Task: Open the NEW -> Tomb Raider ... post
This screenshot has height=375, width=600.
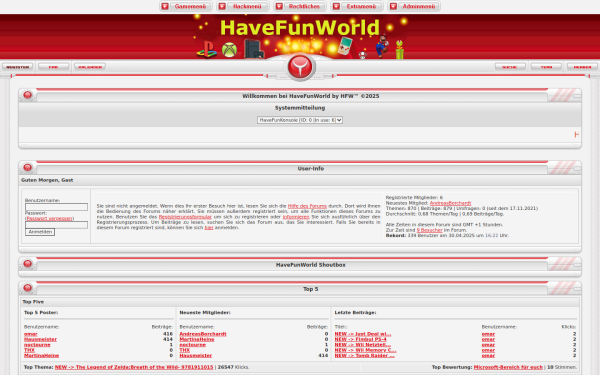Action: pos(364,355)
